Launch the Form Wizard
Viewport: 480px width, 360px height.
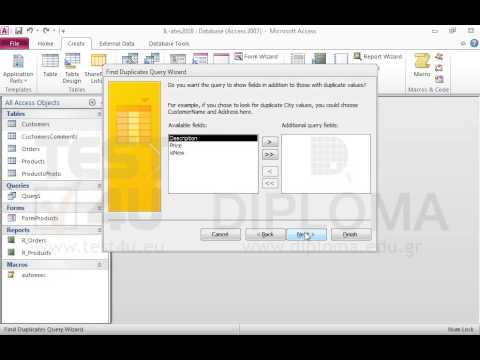click(x=256, y=57)
